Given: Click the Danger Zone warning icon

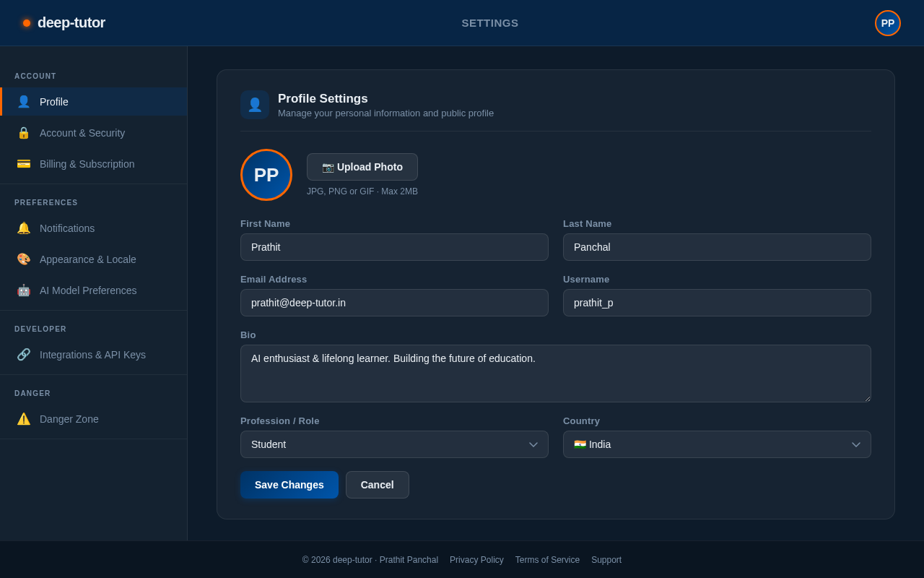Looking at the screenshot, I should point(24,419).
